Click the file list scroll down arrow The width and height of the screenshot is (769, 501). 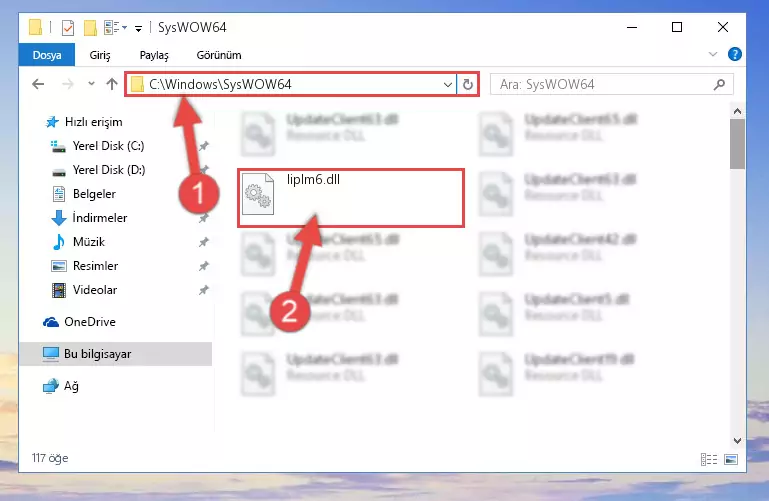(x=737, y=441)
